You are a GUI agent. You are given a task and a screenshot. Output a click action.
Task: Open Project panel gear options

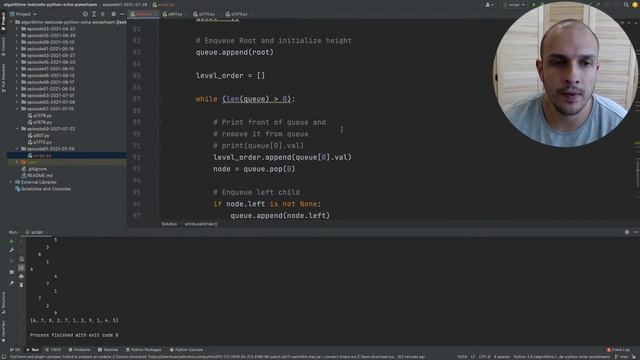[113, 14]
